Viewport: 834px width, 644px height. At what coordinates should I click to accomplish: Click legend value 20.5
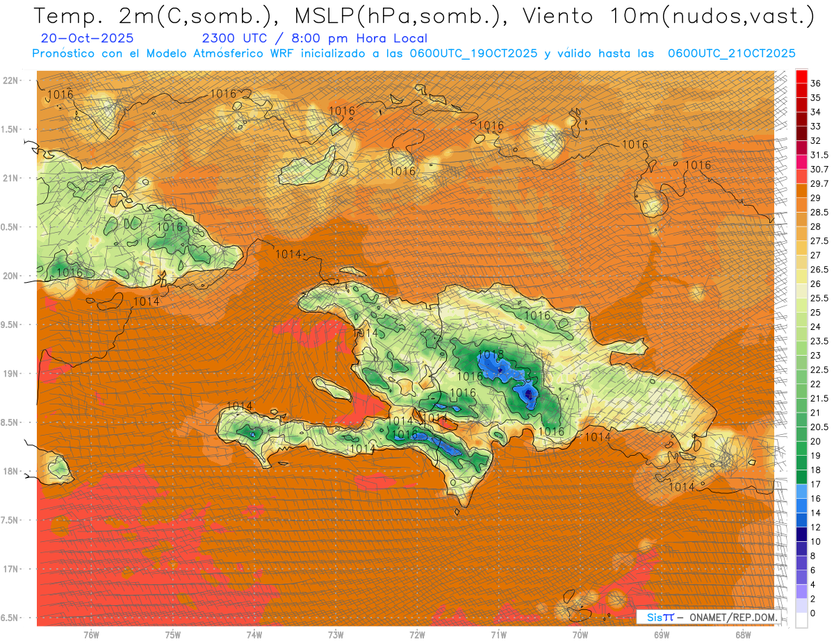tap(819, 427)
